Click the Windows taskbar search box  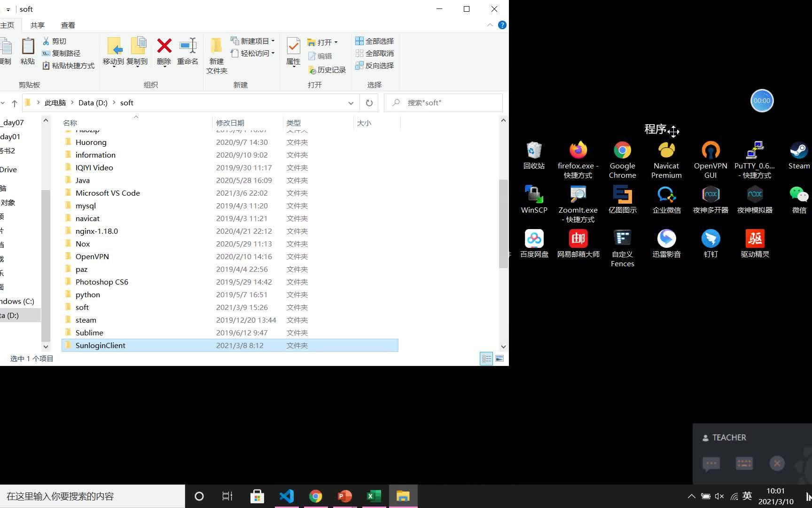point(92,496)
